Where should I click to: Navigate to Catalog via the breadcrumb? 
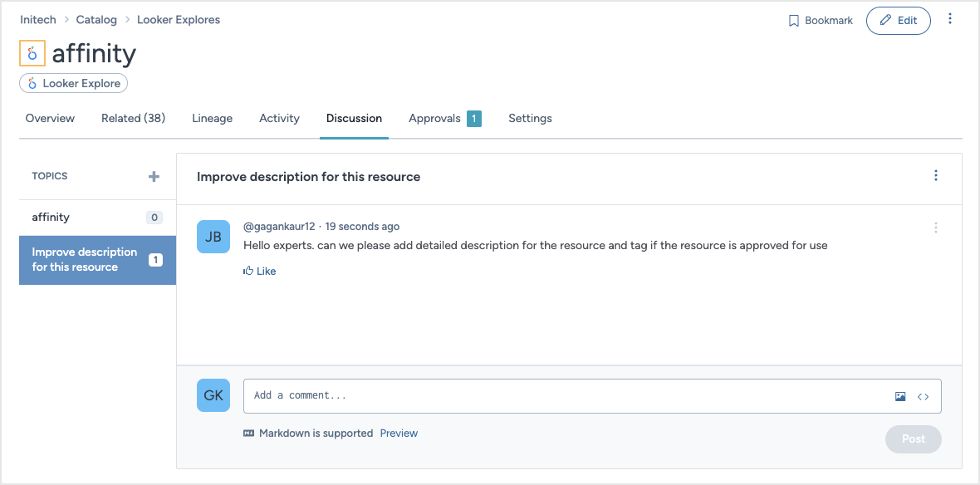coord(96,18)
